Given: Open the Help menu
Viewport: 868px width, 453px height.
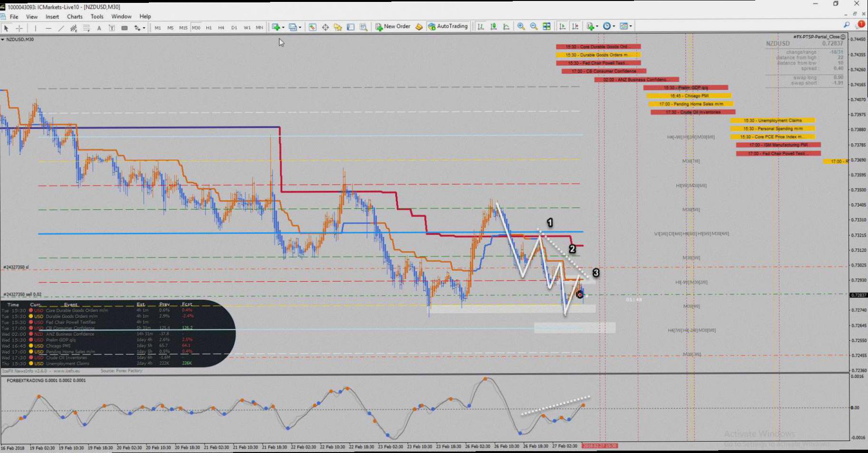Looking at the screenshot, I should pos(145,17).
